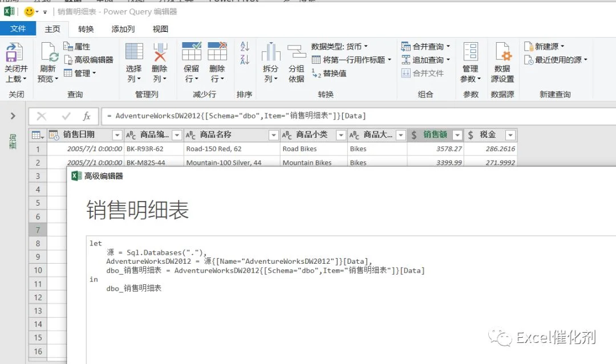The height and width of the screenshot is (364, 616).
Task: Click the Advanced Editor code text area
Action: point(351,300)
